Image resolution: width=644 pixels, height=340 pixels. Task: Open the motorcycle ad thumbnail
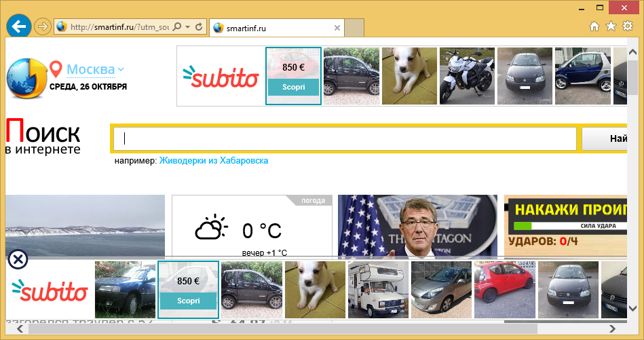click(467, 76)
